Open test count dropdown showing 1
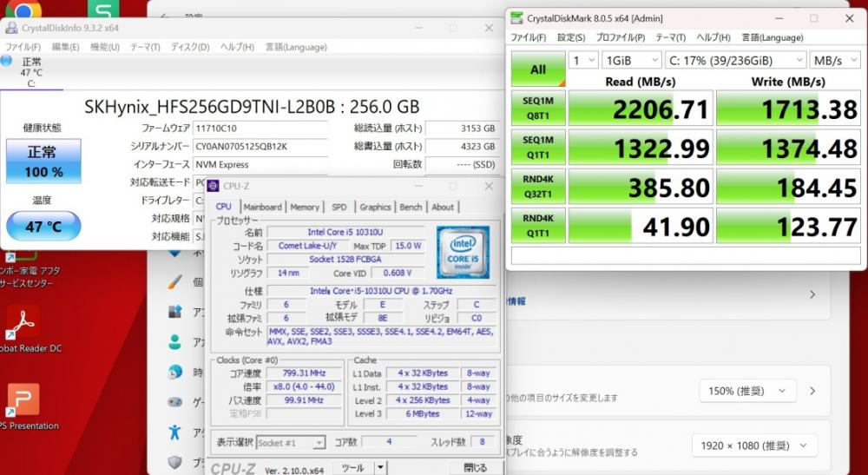The height and width of the screenshot is (475, 868). tap(583, 60)
